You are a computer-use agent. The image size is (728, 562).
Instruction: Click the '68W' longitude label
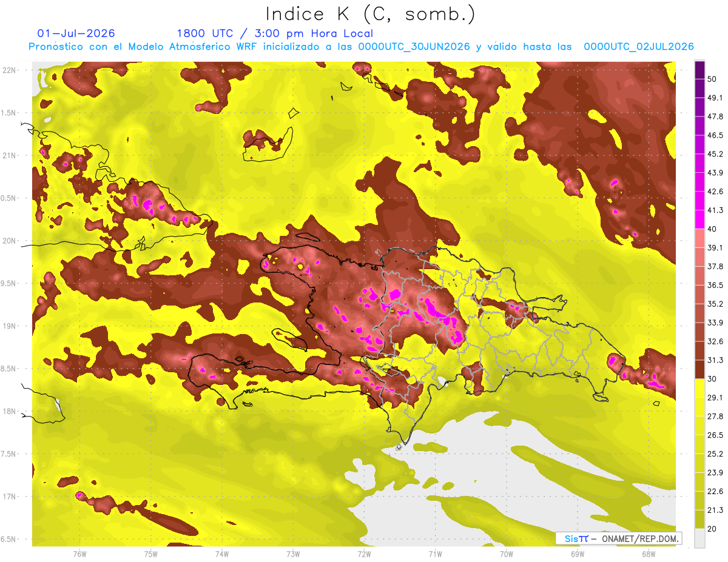pos(648,554)
